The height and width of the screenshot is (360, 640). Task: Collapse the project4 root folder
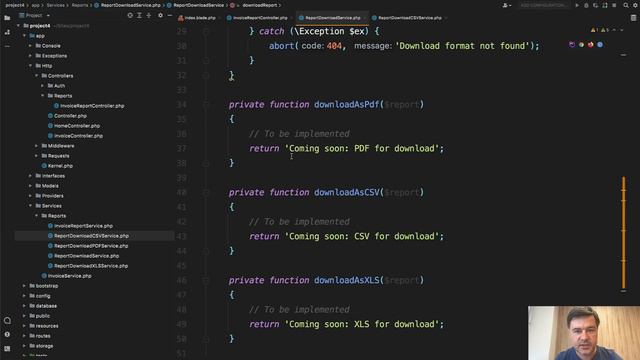pyautogui.click(x=18, y=26)
